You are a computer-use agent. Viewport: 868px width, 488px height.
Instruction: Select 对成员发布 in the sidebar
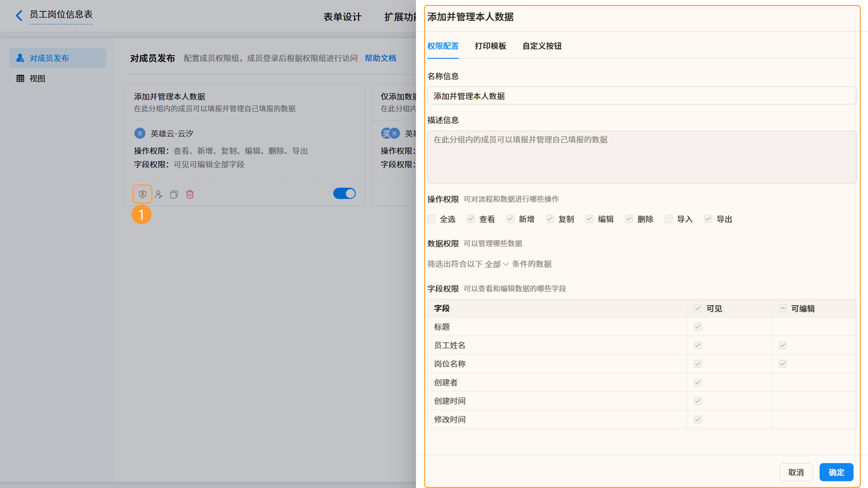[x=58, y=58]
